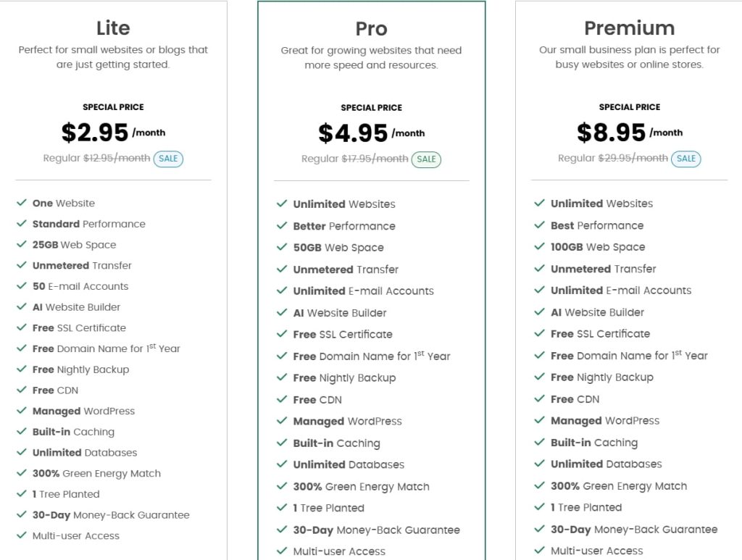Screen dimensions: 742x560
Task: Click the $4.95 Pro special price
Action: point(353,133)
